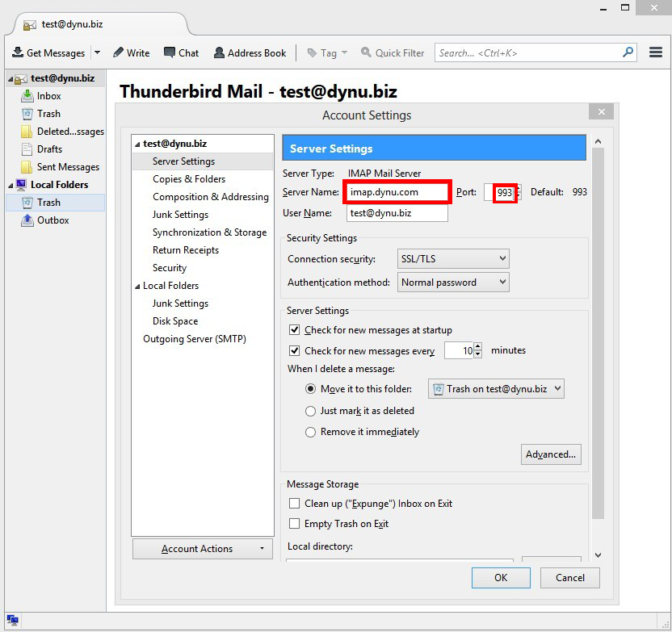Select Local Folders computer icon
Image resolution: width=672 pixels, height=632 pixels.
(21, 185)
